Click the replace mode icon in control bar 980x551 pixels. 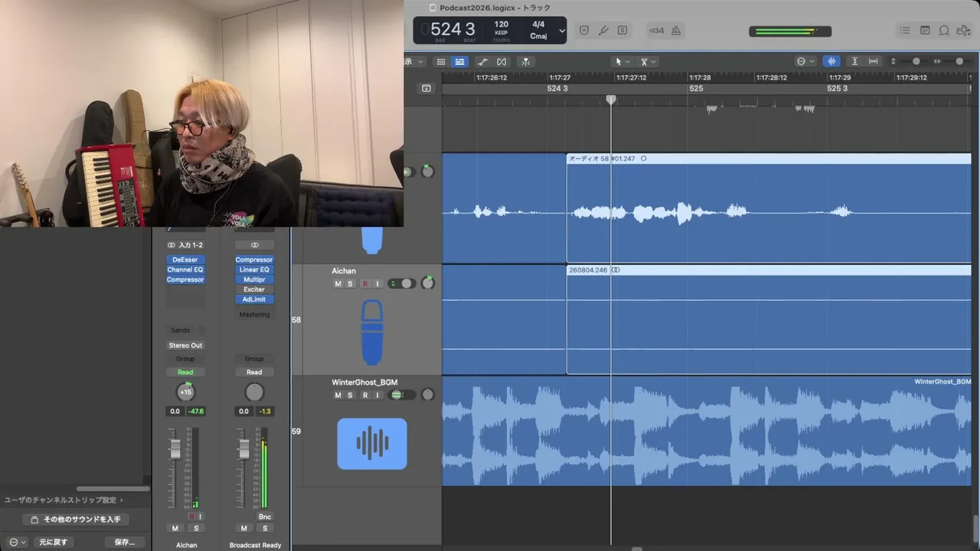[x=584, y=31]
